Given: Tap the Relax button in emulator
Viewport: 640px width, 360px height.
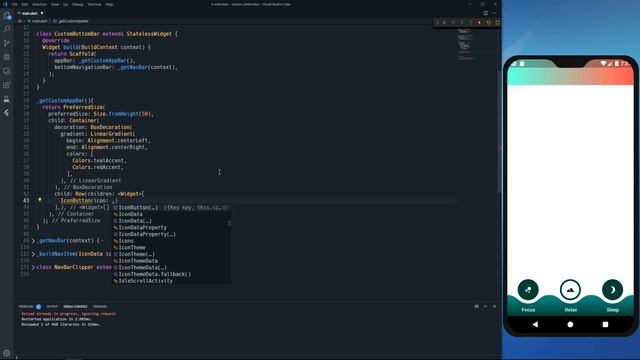Looking at the screenshot, I should (570, 290).
